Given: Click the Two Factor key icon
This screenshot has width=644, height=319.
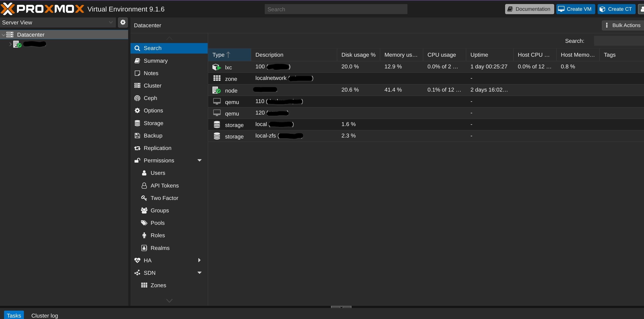Looking at the screenshot, I should pyautogui.click(x=144, y=198).
